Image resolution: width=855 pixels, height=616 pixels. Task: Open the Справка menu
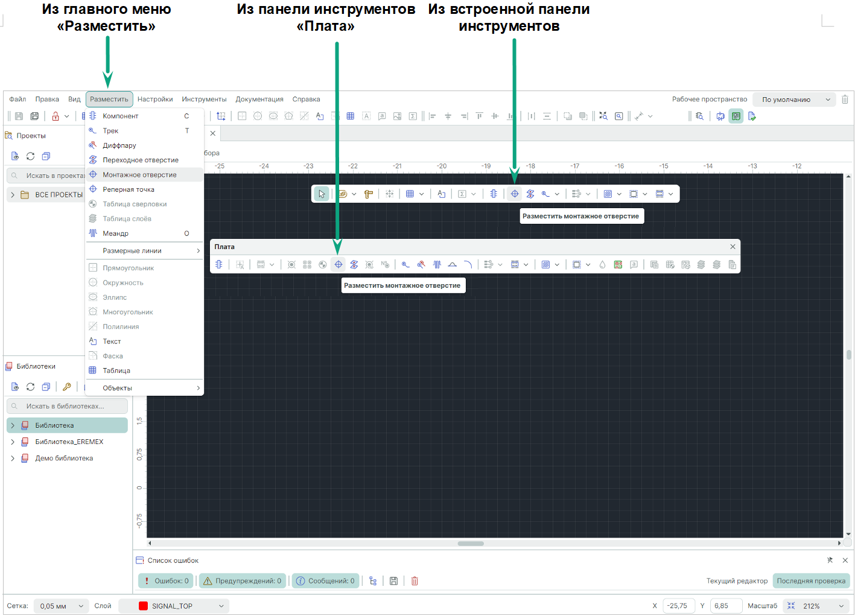(x=306, y=100)
